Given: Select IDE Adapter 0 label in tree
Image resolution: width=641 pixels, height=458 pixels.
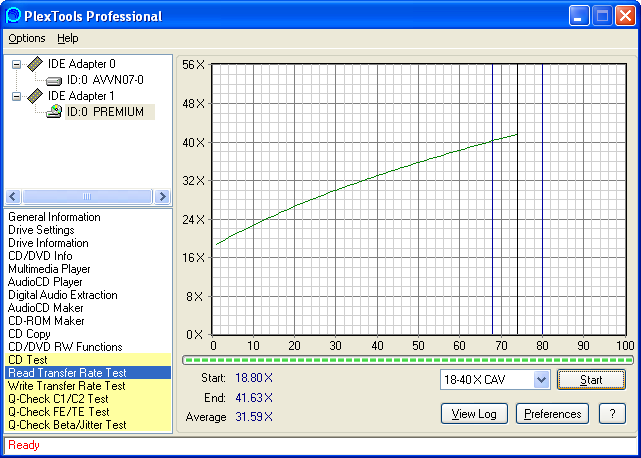Looking at the screenshot, I should click(82, 64).
